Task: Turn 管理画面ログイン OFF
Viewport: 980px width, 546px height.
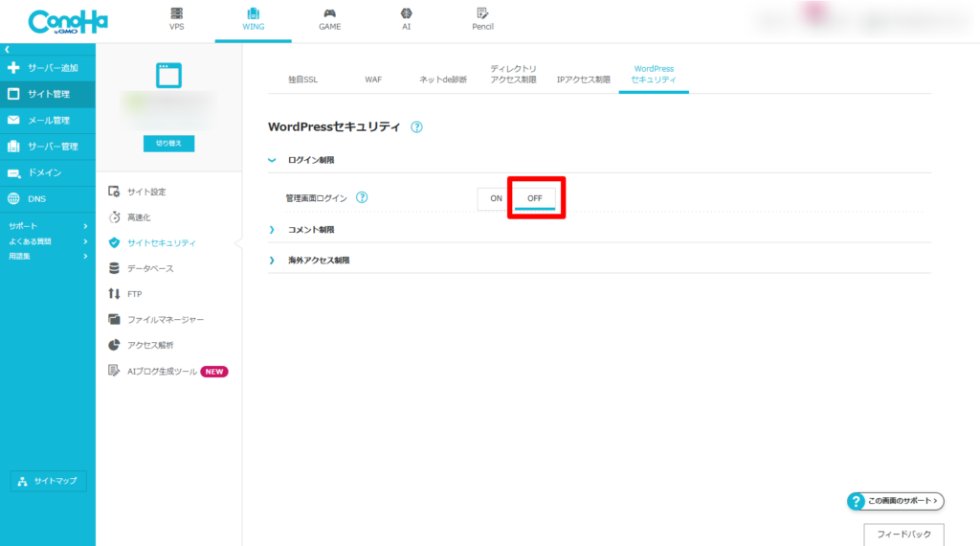Action: pos(534,198)
